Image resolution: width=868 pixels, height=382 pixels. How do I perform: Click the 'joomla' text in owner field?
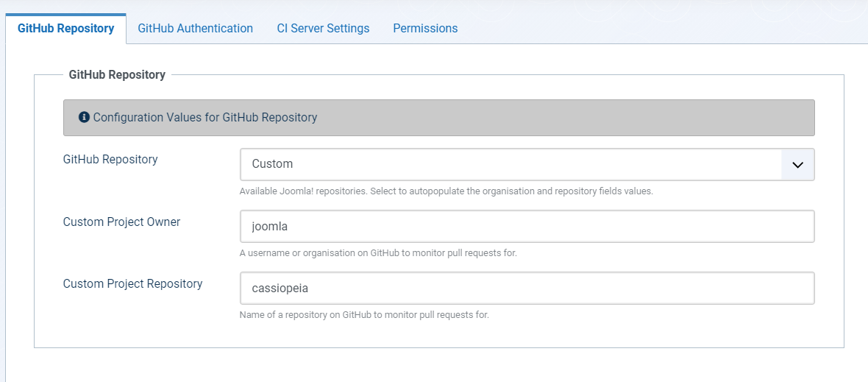(269, 227)
